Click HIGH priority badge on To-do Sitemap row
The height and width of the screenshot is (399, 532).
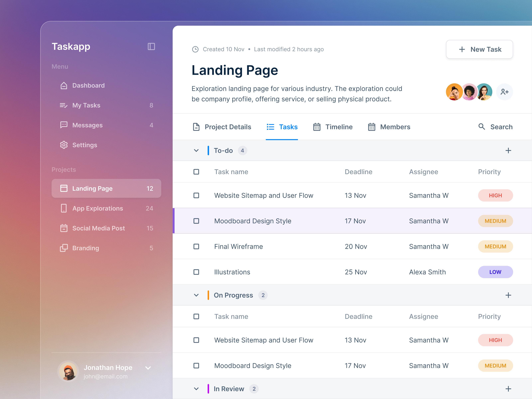click(x=495, y=195)
